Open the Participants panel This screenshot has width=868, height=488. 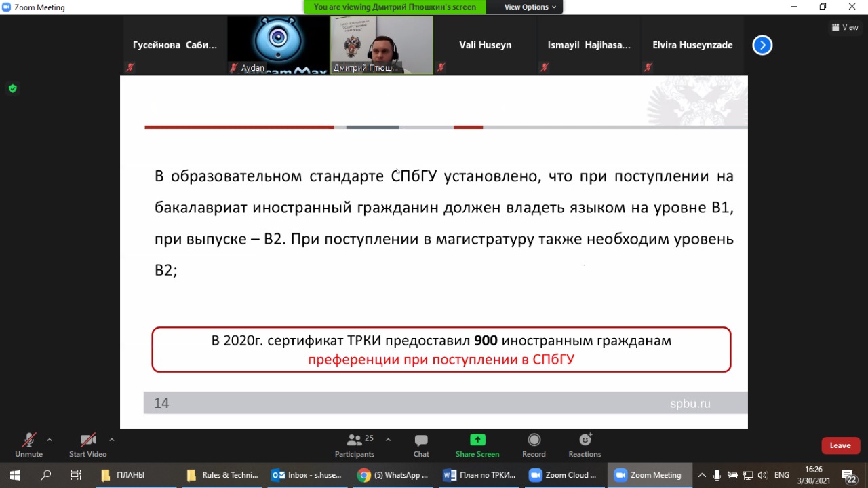355,445
